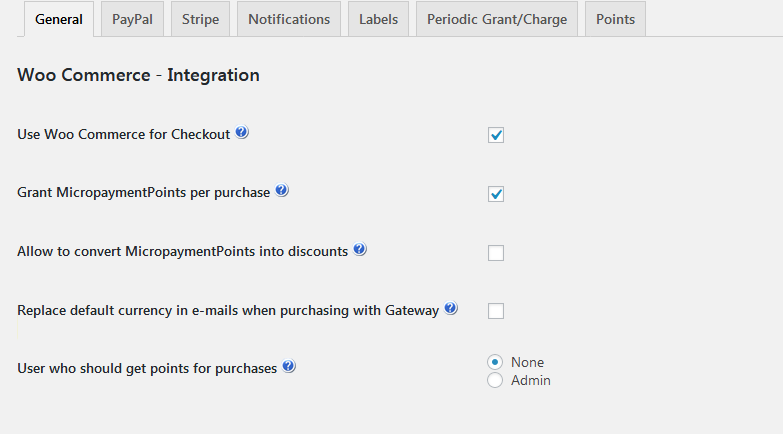This screenshot has width=783, height=434.
Task: Click help icon beside User who should get points
Action: [289, 367]
